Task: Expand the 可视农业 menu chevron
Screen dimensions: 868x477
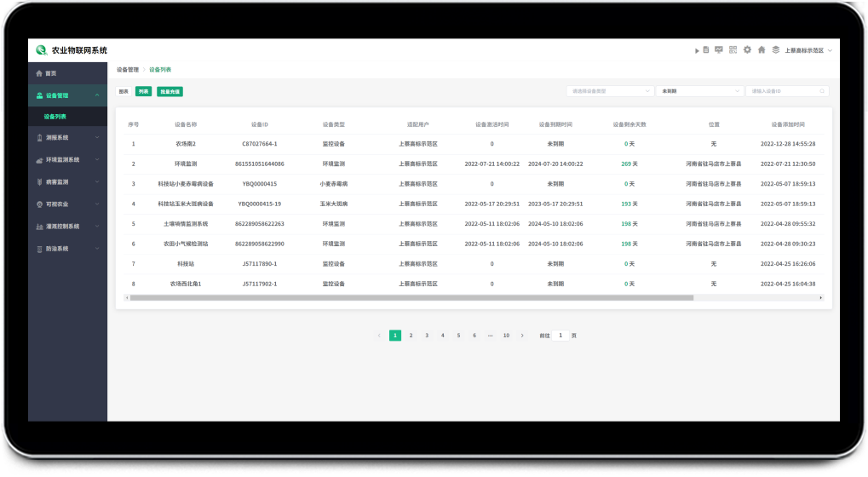Action: 97,204
